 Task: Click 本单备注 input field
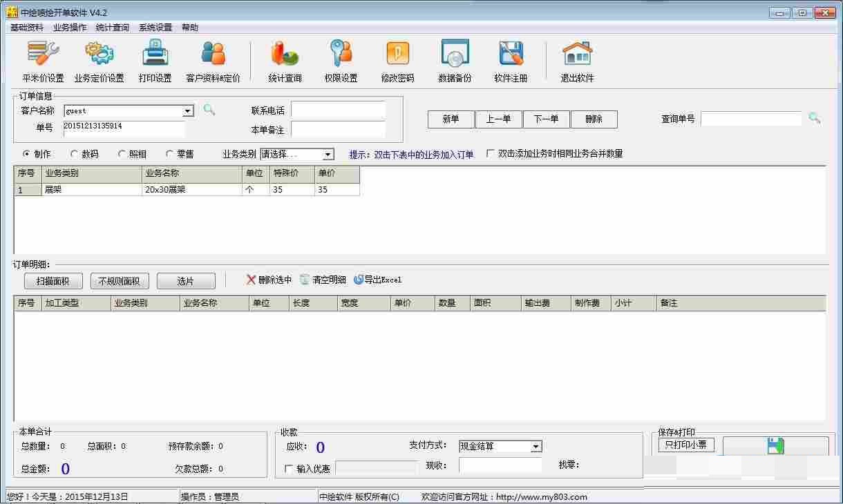(x=338, y=130)
